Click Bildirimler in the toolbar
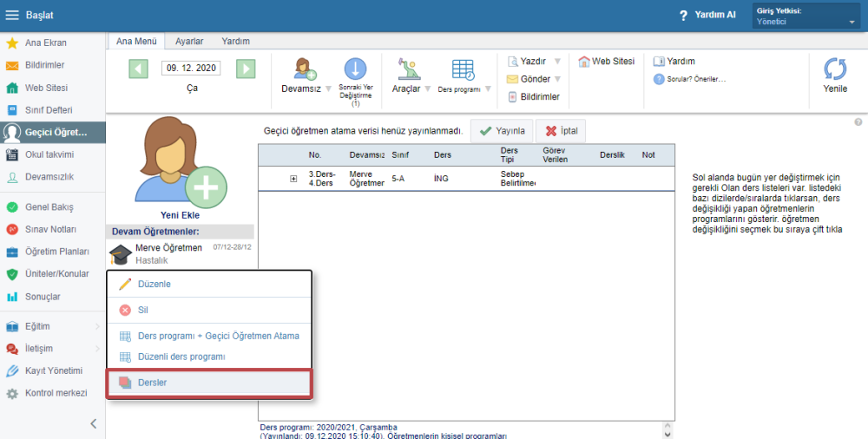This screenshot has width=868, height=439. pyautogui.click(x=534, y=97)
